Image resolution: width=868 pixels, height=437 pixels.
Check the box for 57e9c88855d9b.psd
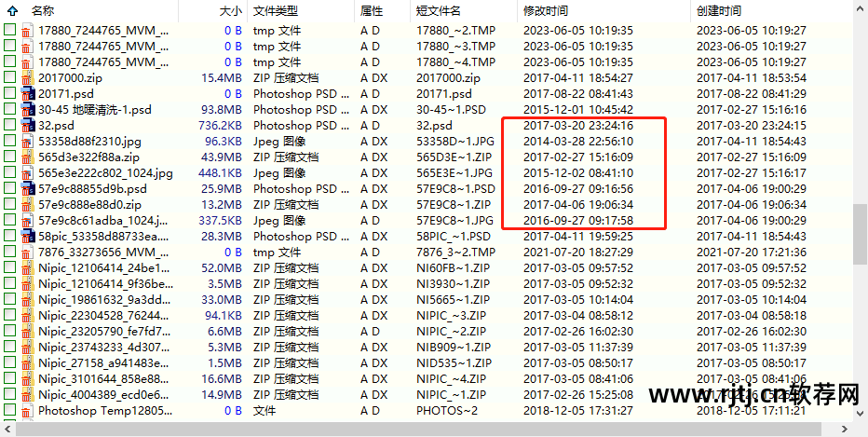point(9,188)
